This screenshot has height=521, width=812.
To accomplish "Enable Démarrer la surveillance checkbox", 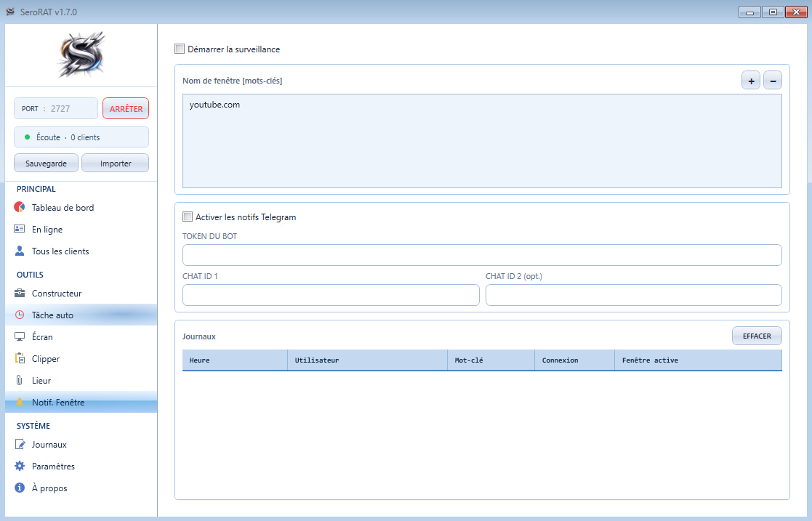I will click(x=180, y=49).
